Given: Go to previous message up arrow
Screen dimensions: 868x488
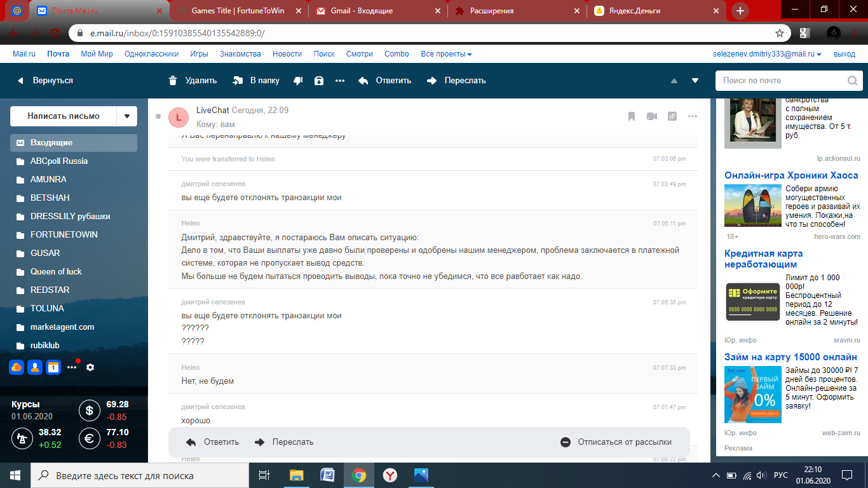Looking at the screenshot, I should click(x=674, y=81).
